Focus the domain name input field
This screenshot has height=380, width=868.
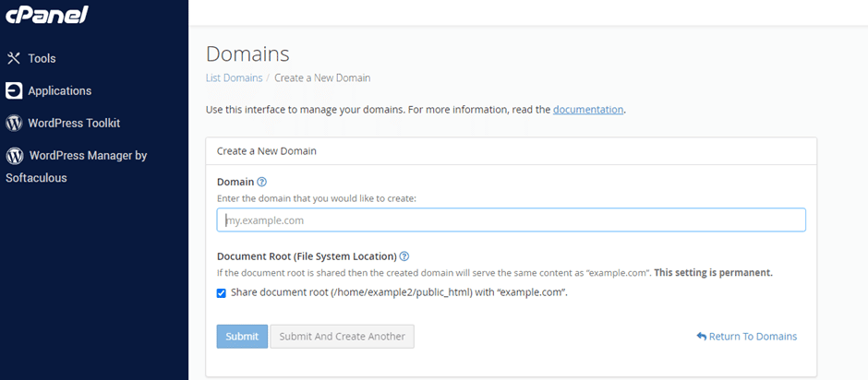pyautogui.click(x=511, y=220)
